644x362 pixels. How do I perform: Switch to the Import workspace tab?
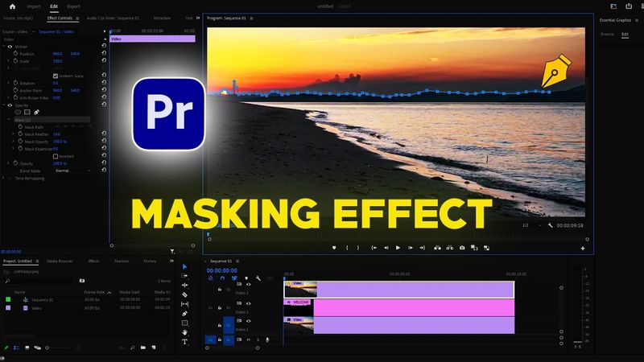[x=34, y=6]
